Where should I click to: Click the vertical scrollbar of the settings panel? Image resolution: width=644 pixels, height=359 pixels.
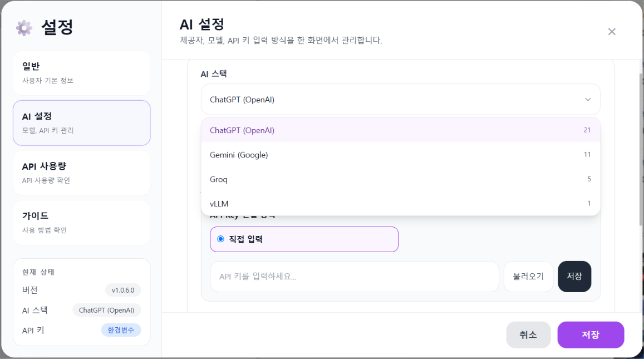tap(641, 149)
